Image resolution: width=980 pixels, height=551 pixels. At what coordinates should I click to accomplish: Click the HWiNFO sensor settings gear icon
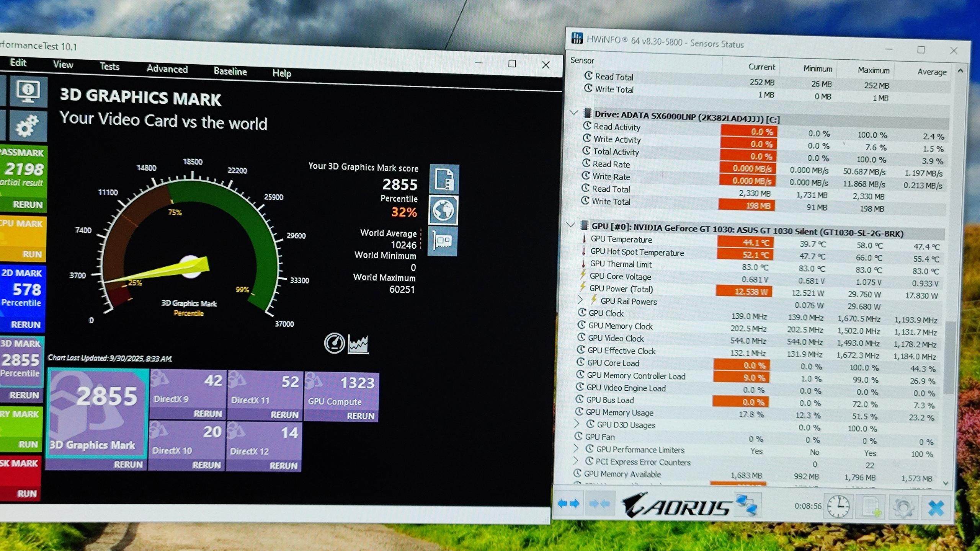click(903, 507)
